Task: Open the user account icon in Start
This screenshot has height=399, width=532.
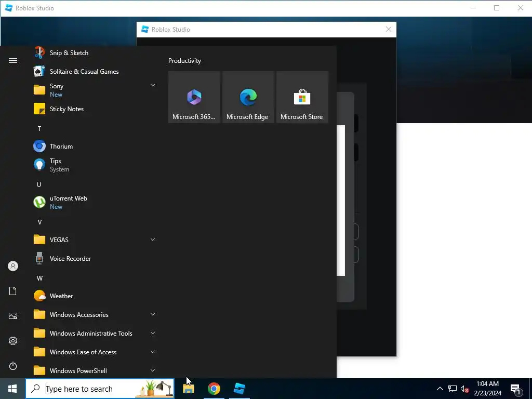Action: (x=13, y=266)
